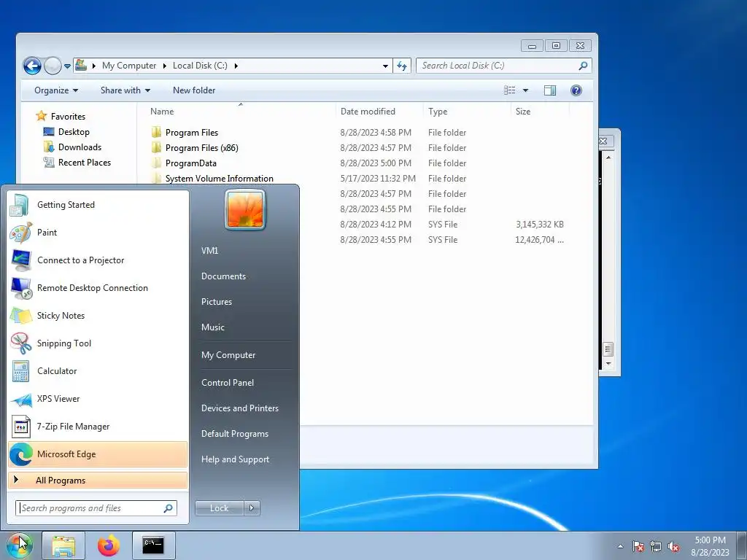The width and height of the screenshot is (747, 560).
Task: Open Pictures from Start menu
Action: tap(216, 302)
